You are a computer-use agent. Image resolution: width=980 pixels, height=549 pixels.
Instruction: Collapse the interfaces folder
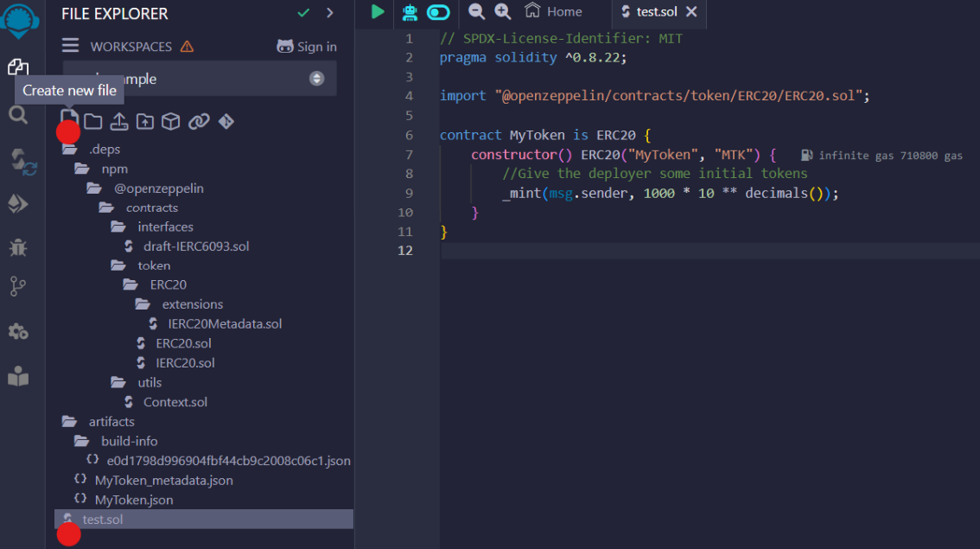tap(152, 227)
